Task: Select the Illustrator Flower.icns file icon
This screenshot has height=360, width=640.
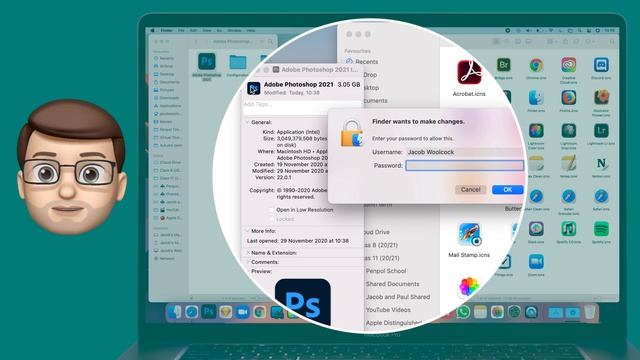Action: (x=601, y=98)
